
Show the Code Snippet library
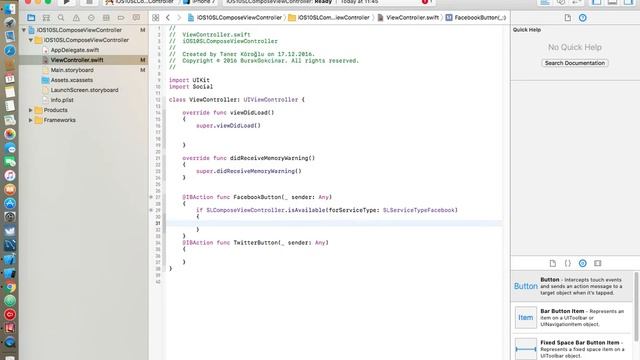568,263
